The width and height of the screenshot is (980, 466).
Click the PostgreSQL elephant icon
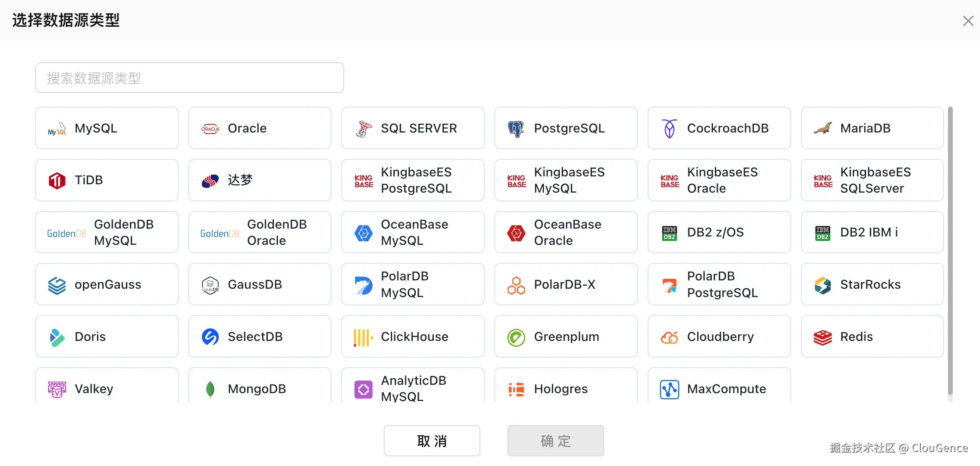point(516,129)
